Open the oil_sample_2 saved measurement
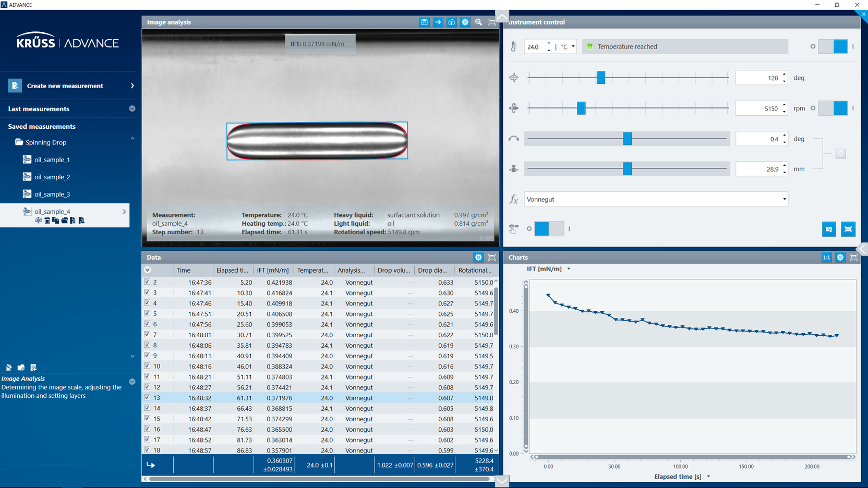The image size is (868, 488). click(52, 177)
